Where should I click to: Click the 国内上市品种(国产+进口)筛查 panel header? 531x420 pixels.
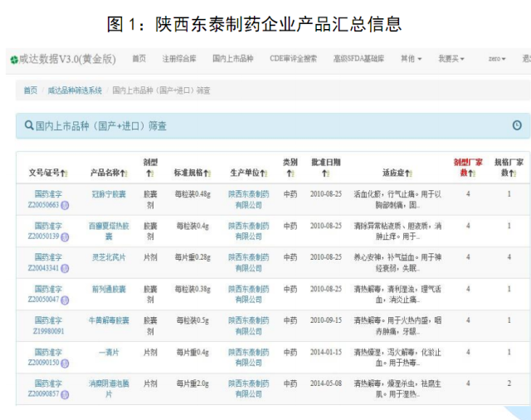[273, 126]
